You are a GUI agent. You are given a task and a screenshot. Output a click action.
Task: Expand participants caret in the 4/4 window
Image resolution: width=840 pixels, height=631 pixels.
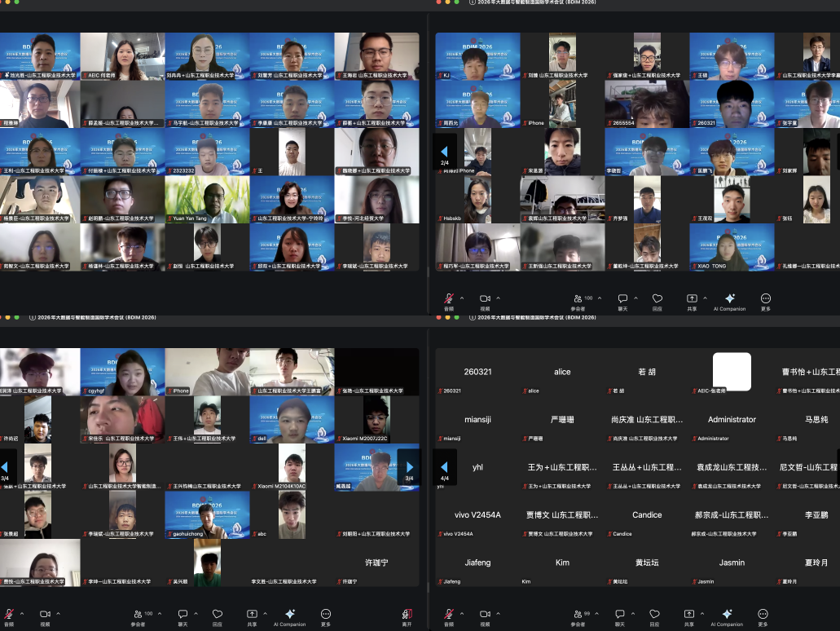pyautogui.click(x=596, y=614)
